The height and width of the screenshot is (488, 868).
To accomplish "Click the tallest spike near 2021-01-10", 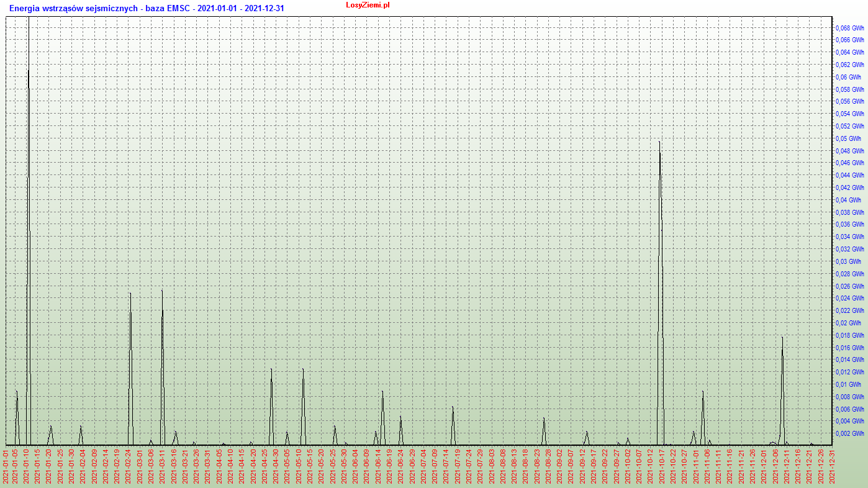I will (29, 75).
